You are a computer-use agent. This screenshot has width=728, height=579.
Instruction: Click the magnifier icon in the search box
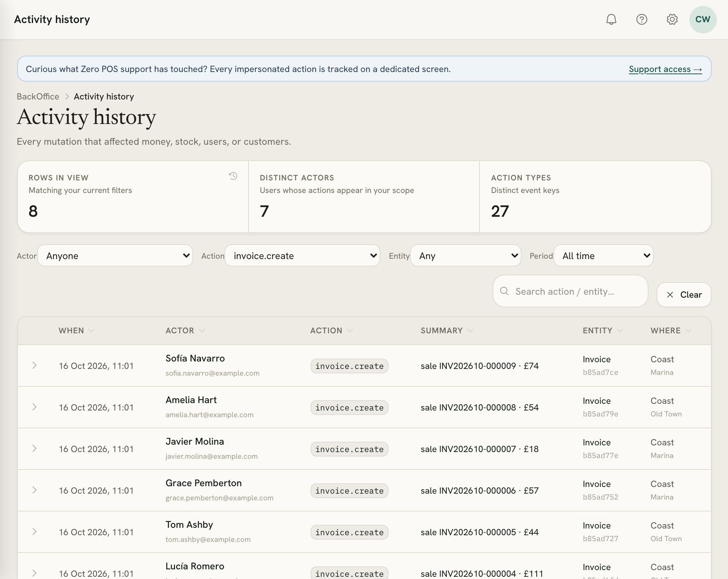point(504,291)
